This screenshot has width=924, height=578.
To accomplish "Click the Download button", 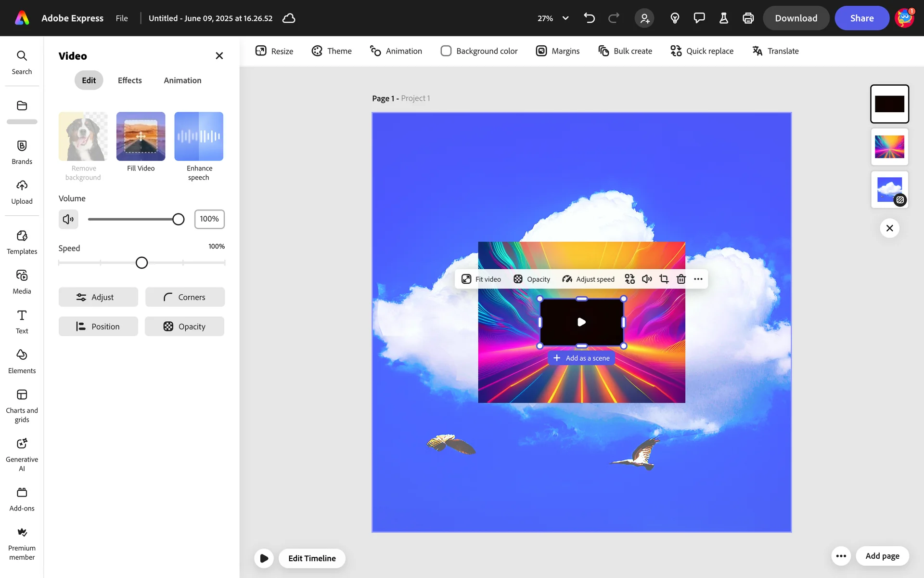I will (x=796, y=18).
